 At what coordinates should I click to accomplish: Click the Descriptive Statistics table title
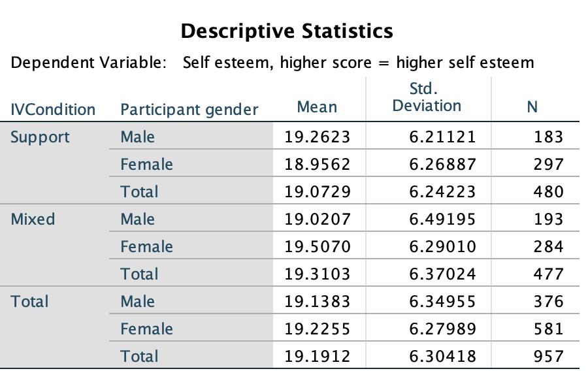point(287,31)
